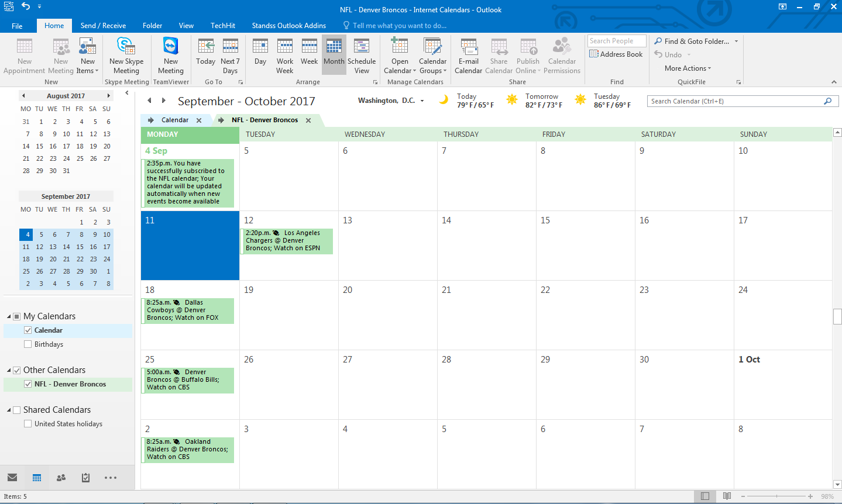Screen dimensions: 842x504
Task: Close the Calendar tab
Action: (199, 120)
